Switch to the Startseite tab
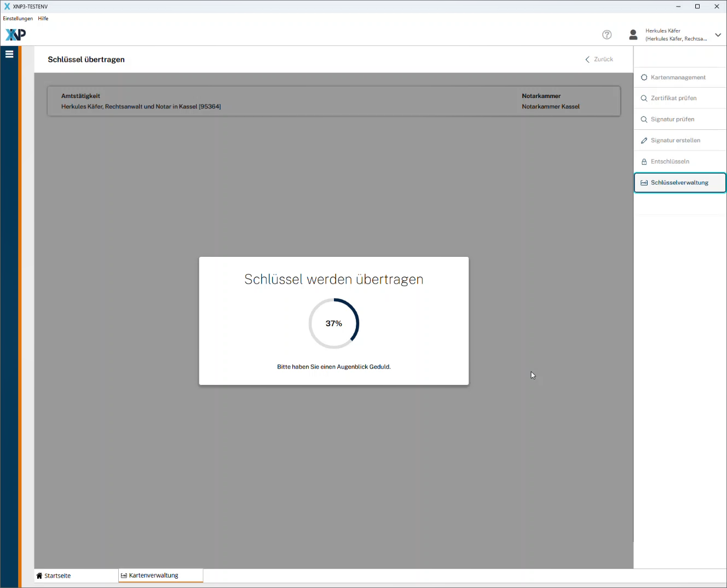The height and width of the screenshot is (588, 727). point(76,575)
